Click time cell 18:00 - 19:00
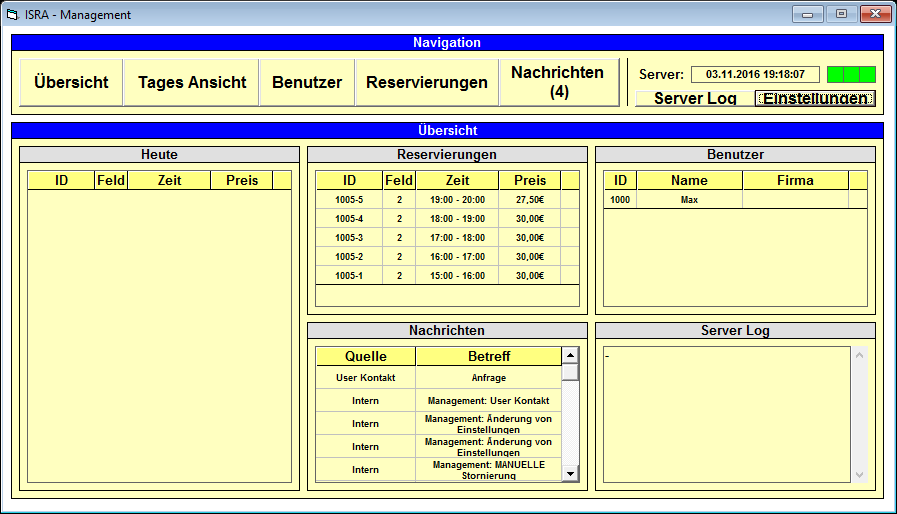Image resolution: width=897 pixels, height=514 pixels. pos(458,219)
